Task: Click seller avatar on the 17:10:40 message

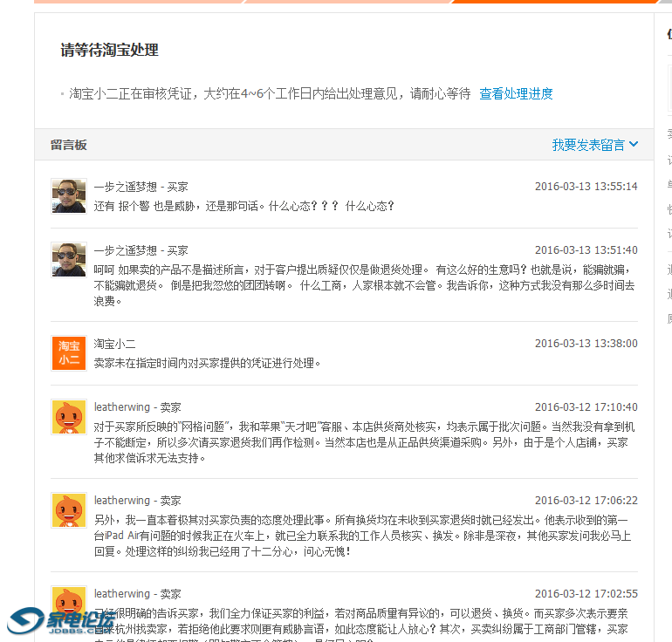Action: (69, 417)
